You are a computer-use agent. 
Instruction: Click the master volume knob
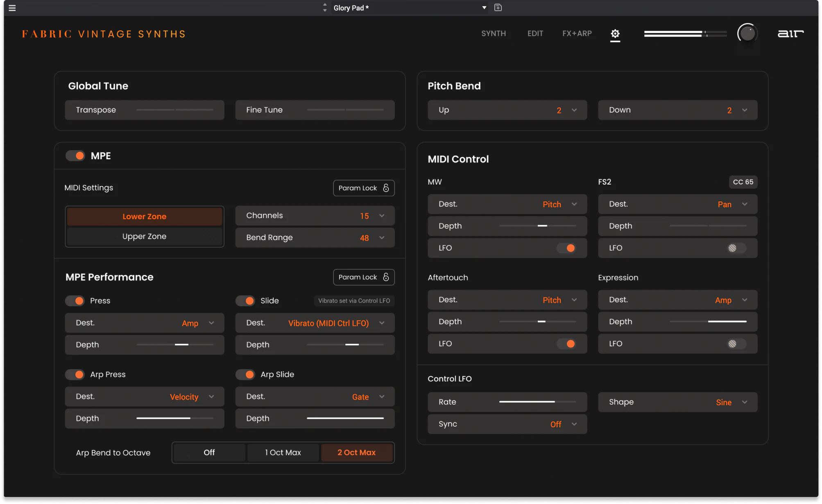[x=747, y=33]
